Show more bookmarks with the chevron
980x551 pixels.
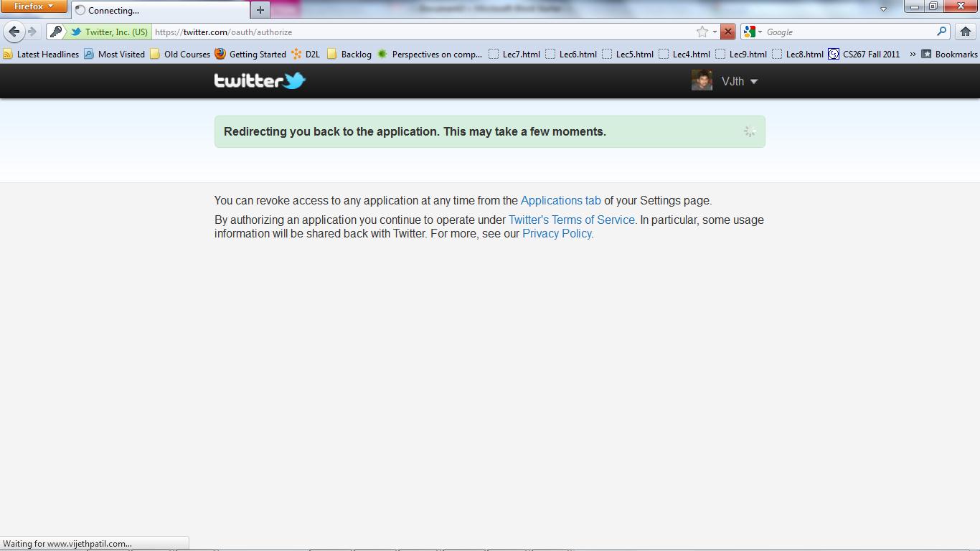(x=913, y=54)
